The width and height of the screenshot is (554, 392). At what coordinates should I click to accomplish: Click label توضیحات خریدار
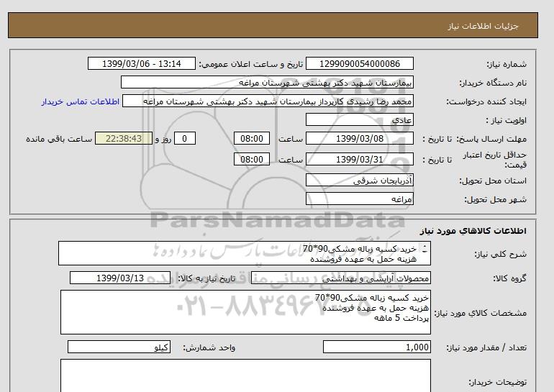coord(497,383)
